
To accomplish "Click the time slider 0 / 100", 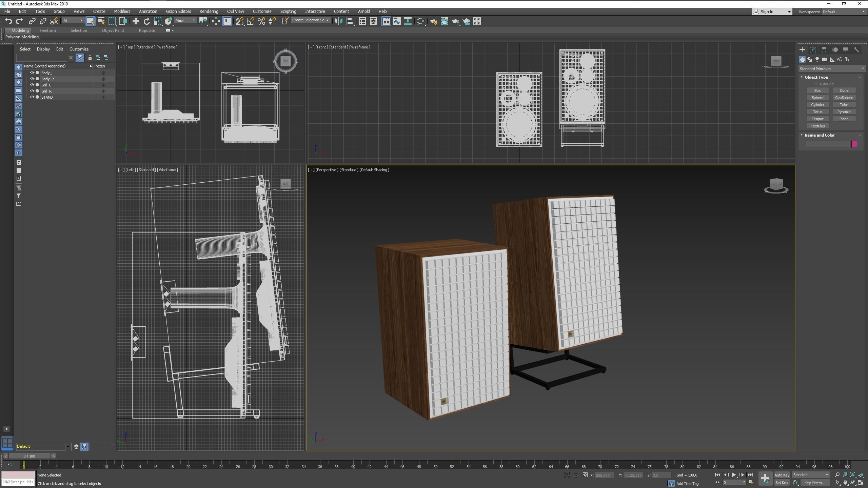I will 30,456.
